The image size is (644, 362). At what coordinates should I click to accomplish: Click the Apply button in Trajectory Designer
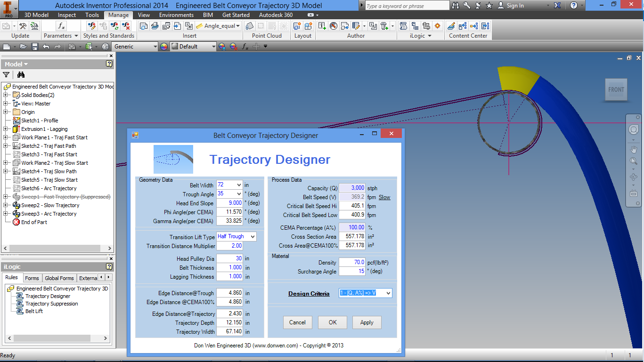pyautogui.click(x=367, y=322)
